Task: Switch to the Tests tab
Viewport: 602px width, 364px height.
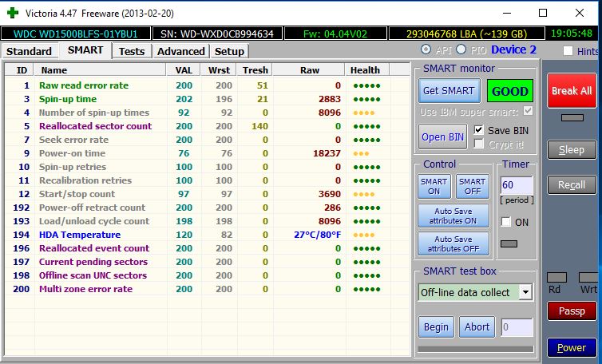Action: coord(132,51)
